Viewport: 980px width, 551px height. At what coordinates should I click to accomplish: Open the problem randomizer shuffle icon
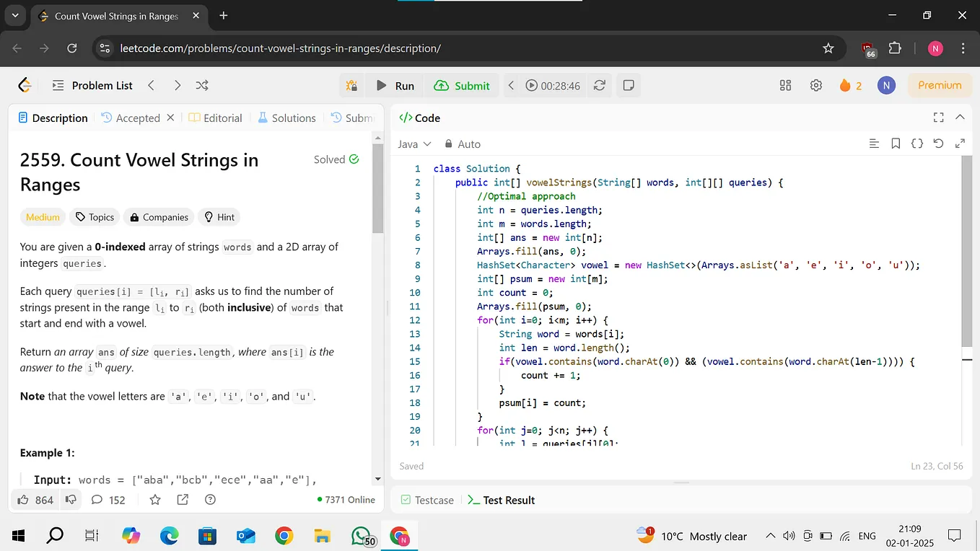[202, 85]
